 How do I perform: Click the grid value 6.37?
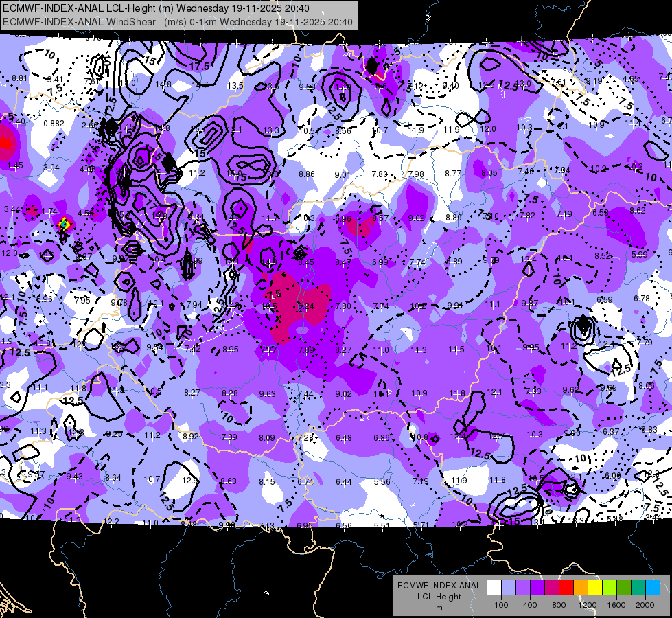click(x=611, y=431)
